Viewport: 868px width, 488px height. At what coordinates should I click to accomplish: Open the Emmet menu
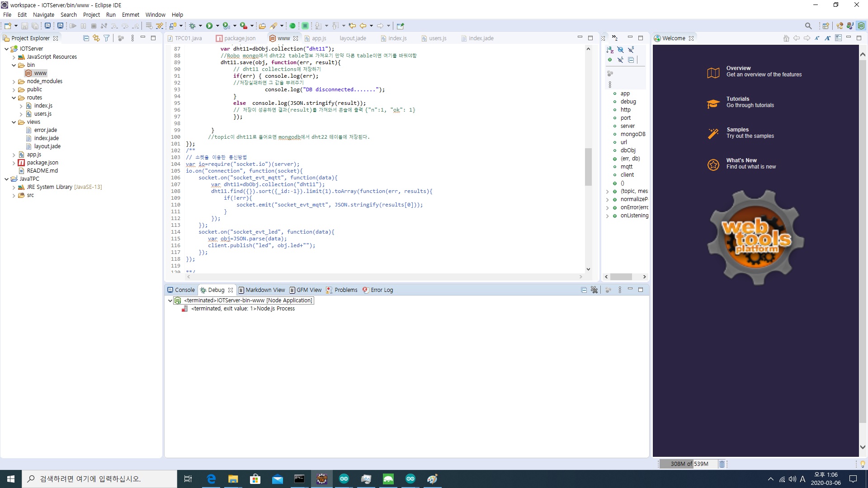pos(130,14)
